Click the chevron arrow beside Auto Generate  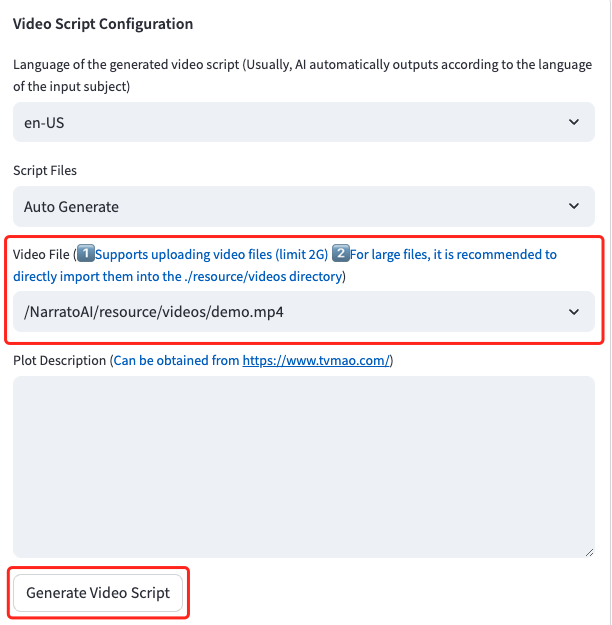click(574, 207)
